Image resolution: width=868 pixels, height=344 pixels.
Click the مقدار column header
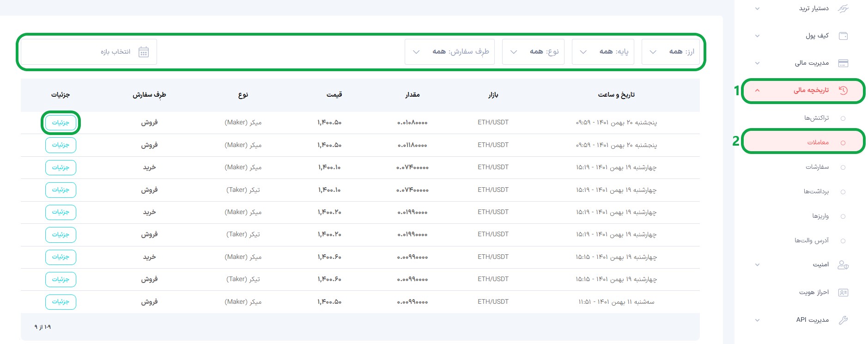pyautogui.click(x=413, y=95)
